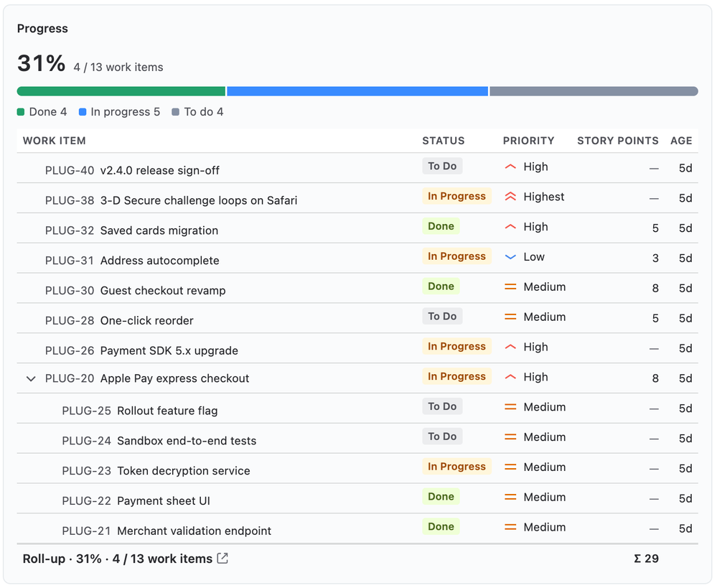Open the PLUG-21 issue key link
This screenshot has width=717, height=588.
(x=86, y=531)
